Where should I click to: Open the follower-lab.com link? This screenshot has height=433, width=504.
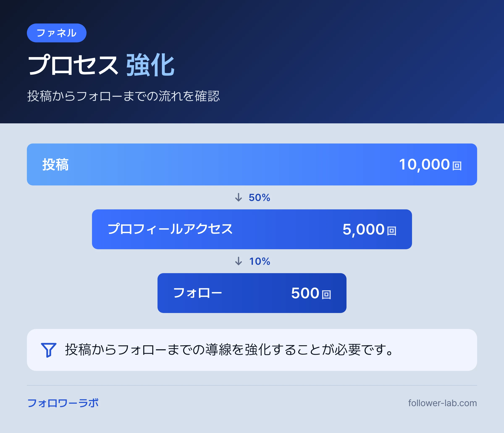[x=442, y=403]
